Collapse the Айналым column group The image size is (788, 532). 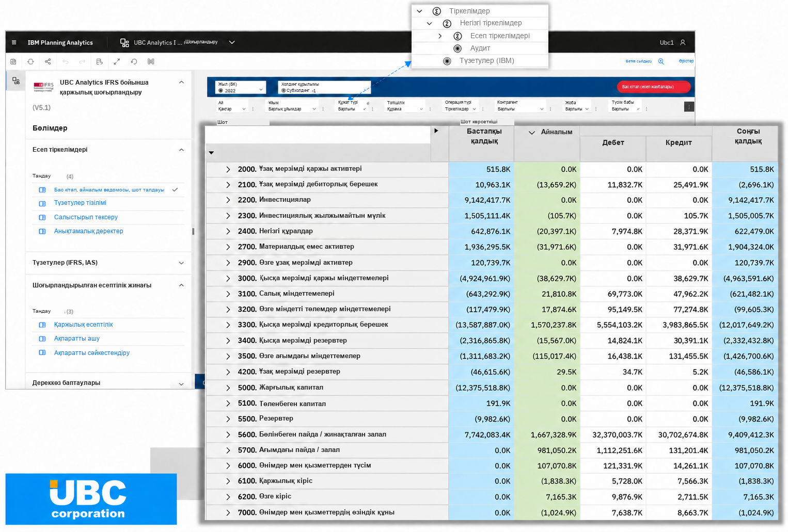531,133
